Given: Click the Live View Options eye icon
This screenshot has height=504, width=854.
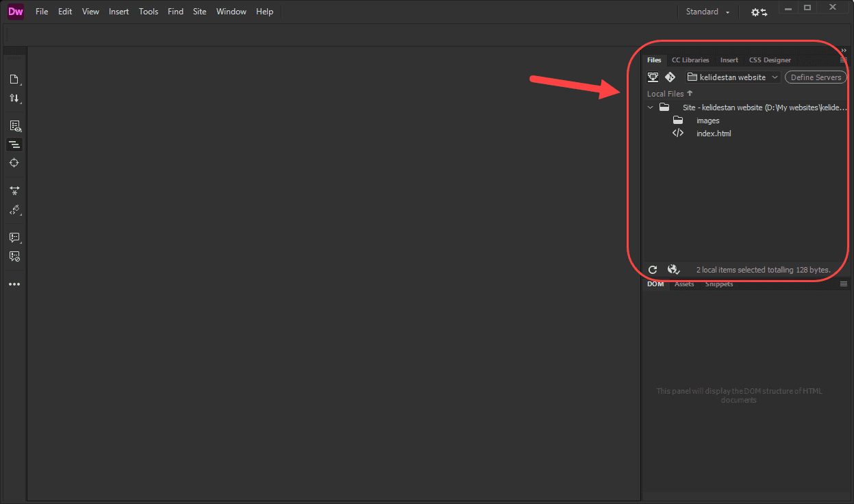Looking at the screenshot, I should point(14,126).
